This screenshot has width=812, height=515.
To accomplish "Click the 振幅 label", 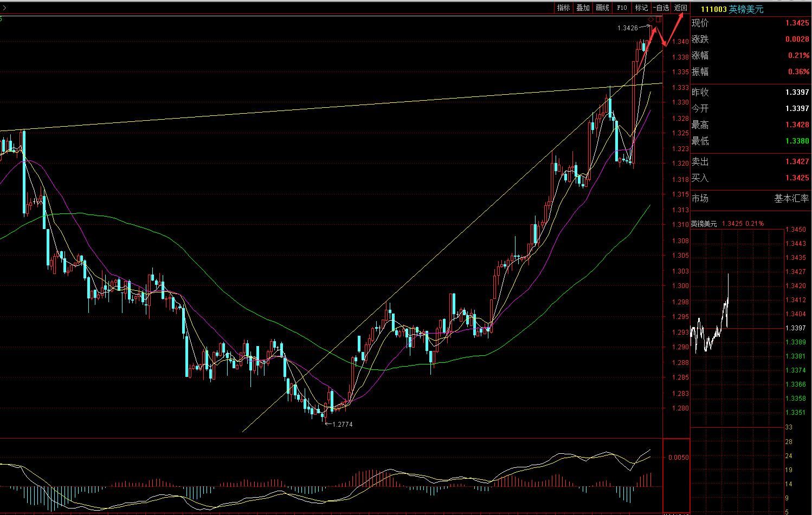I will point(700,72).
